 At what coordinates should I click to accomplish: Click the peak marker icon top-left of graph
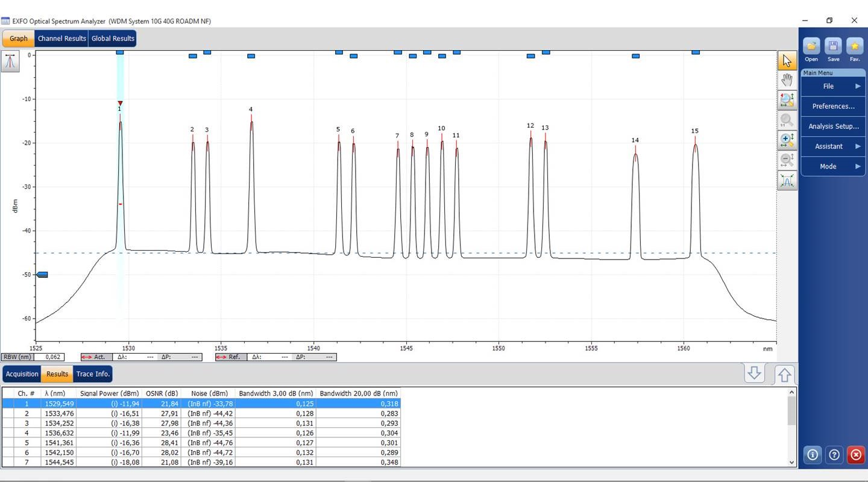coord(10,61)
